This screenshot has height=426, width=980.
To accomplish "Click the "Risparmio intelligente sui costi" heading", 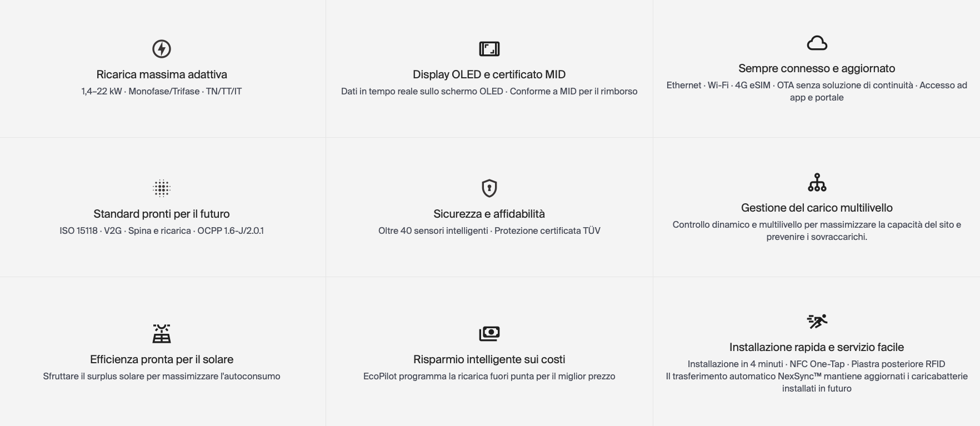I will coord(489,359).
